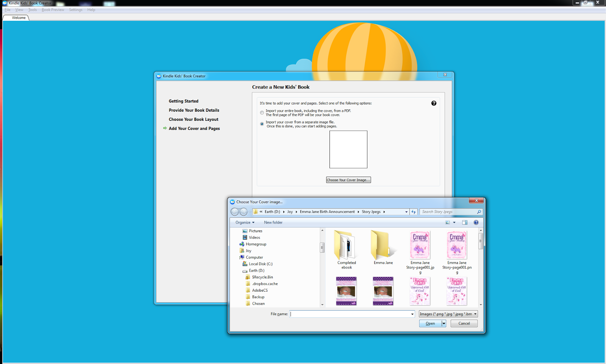
Task: Open the preview pane icon in the file dialog
Action: click(465, 222)
